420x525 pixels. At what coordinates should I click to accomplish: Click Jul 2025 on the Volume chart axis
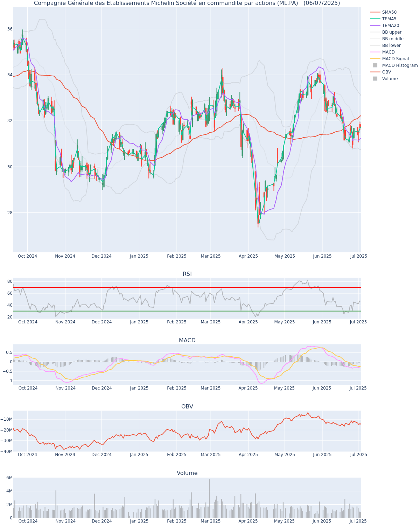coord(358,521)
